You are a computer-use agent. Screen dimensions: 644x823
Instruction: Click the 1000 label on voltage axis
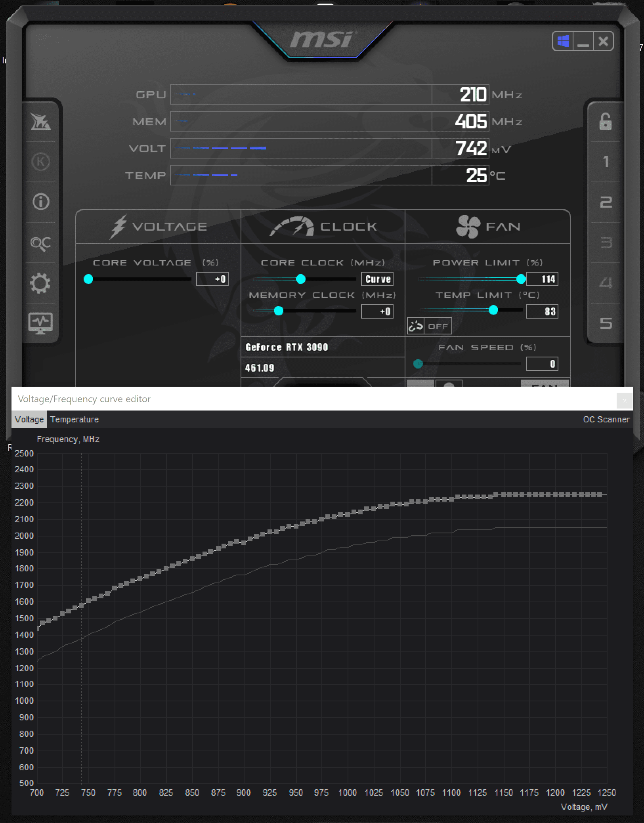click(348, 792)
